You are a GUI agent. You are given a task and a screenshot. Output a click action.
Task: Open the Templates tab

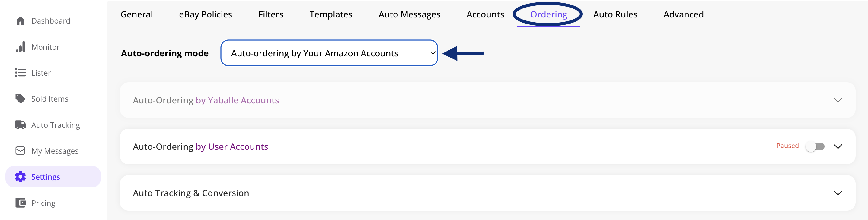(x=330, y=14)
